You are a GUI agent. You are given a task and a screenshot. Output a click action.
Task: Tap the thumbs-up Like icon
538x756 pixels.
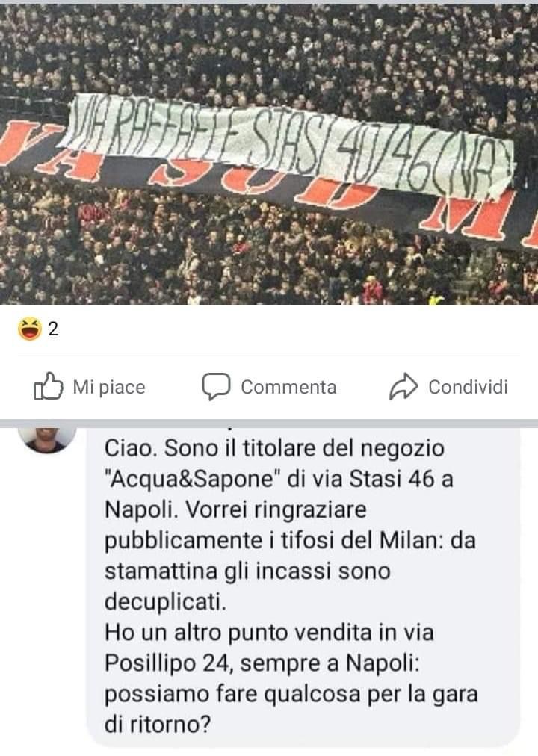(x=48, y=387)
